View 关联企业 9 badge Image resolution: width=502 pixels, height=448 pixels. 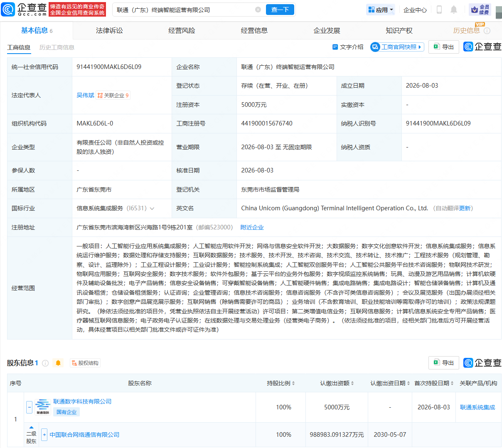coord(113,95)
